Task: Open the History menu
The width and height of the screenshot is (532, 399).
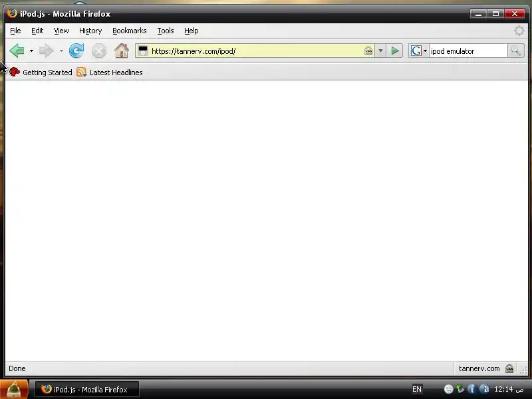Action: [90, 31]
